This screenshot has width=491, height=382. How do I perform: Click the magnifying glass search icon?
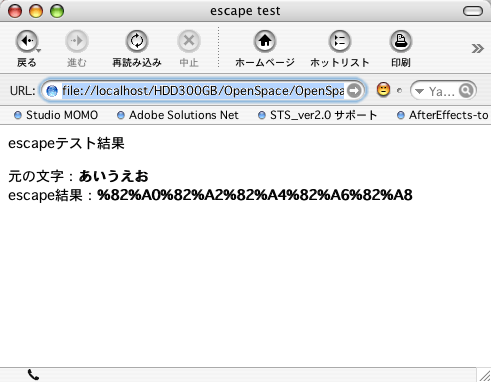click(x=466, y=90)
